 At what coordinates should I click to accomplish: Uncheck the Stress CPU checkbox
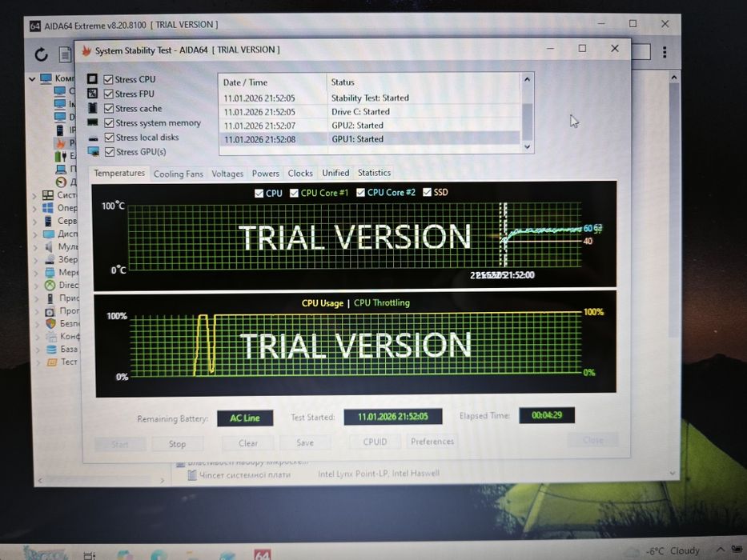108,79
